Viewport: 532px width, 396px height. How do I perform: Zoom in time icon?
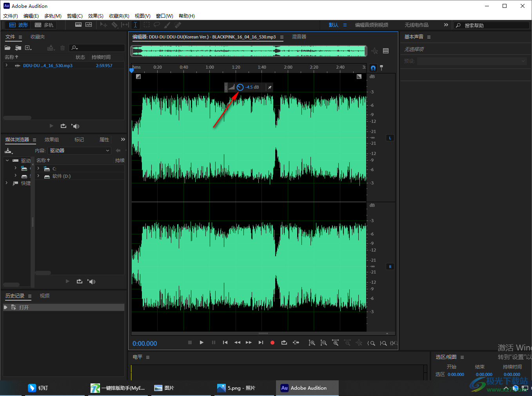coord(335,343)
